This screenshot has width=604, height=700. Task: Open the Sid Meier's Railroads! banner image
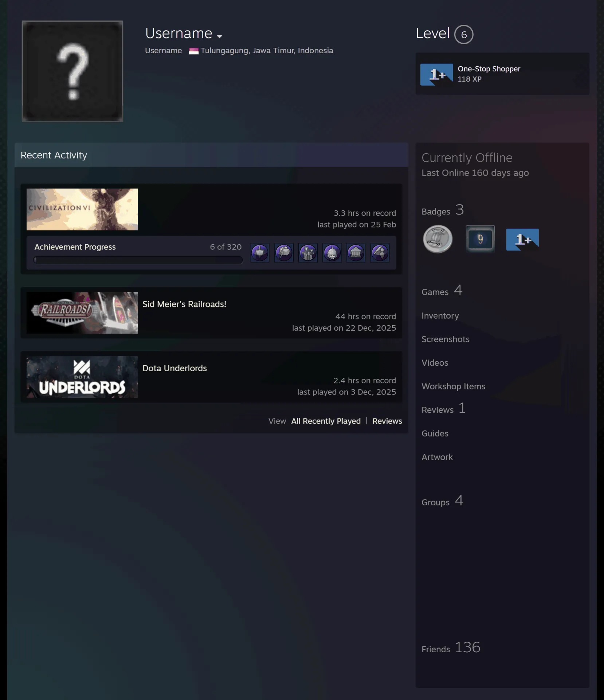(82, 313)
